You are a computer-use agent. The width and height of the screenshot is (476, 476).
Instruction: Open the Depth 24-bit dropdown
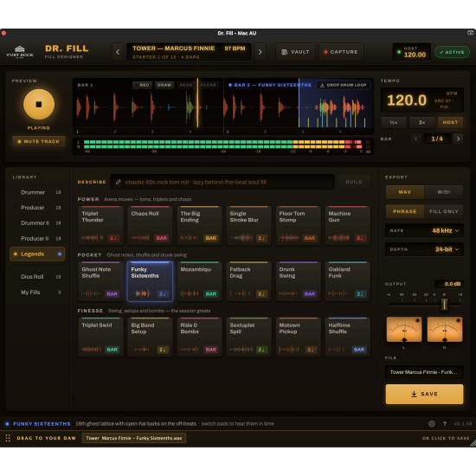tap(424, 249)
